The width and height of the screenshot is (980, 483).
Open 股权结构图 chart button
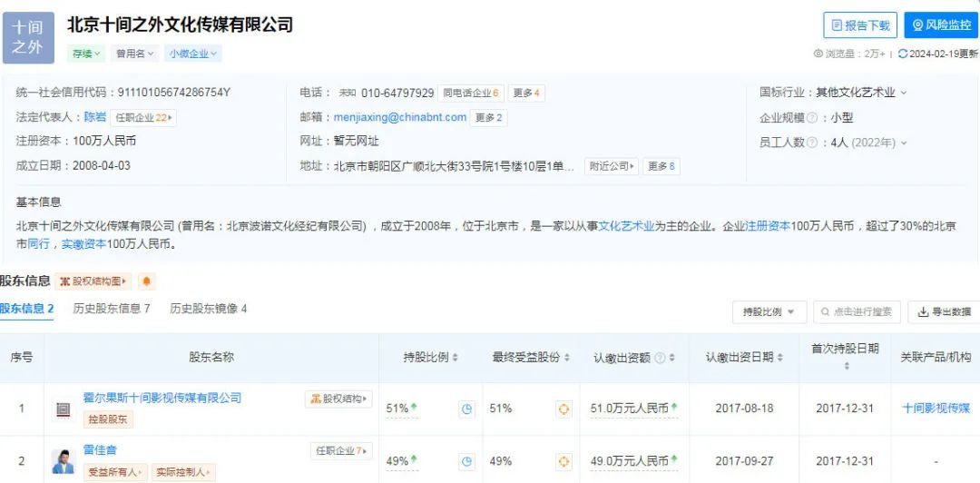pos(93,281)
